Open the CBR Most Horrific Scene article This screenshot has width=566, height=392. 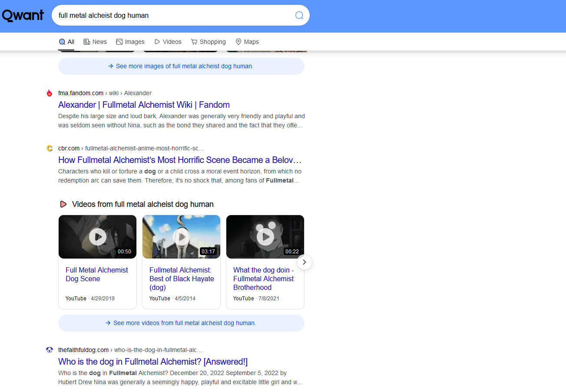click(x=180, y=160)
